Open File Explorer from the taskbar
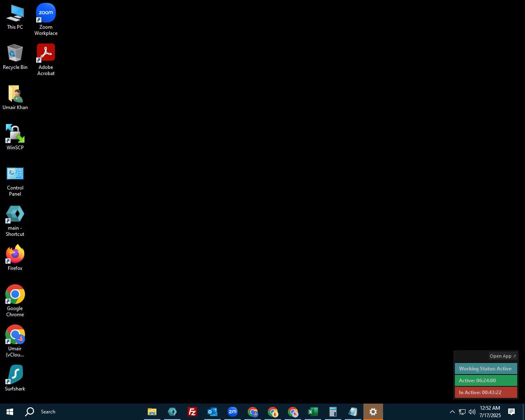 click(152, 412)
